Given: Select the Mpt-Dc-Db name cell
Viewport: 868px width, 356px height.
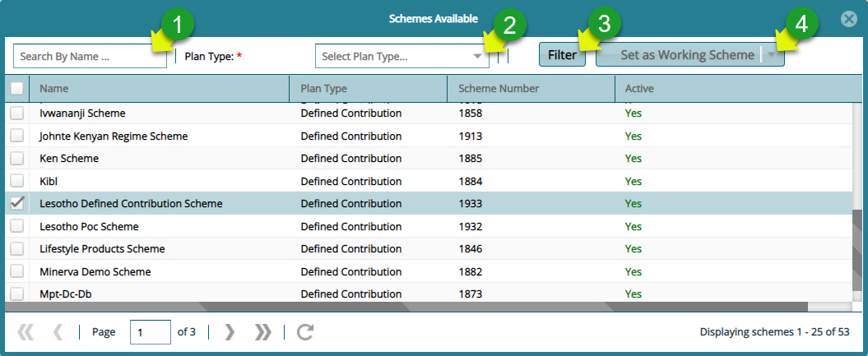Looking at the screenshot, I should coord(65,294).
